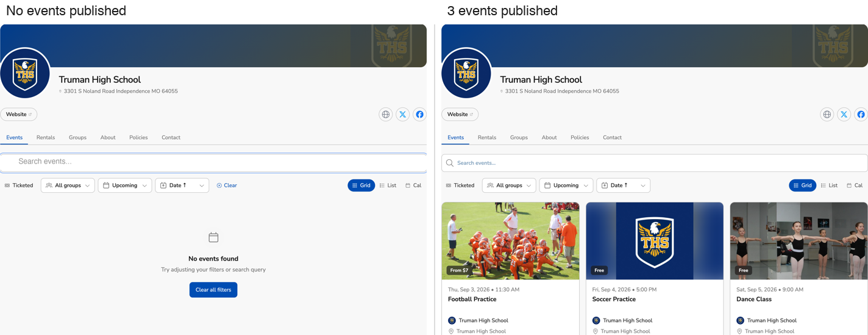Screen dimensions: 868x335
Task: Open Dance Class card photo
Action: [799, 241]
